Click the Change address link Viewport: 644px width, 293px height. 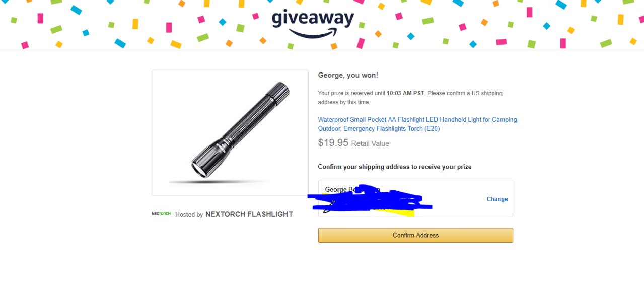point(497,199)
